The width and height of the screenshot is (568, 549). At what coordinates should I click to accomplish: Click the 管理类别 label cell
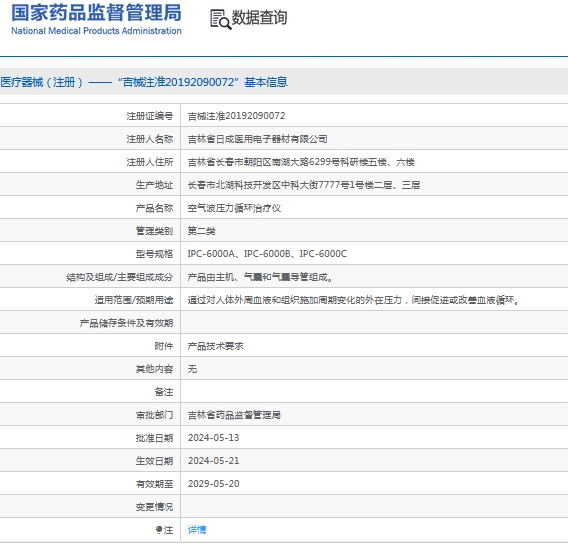(x=154, y=231)
